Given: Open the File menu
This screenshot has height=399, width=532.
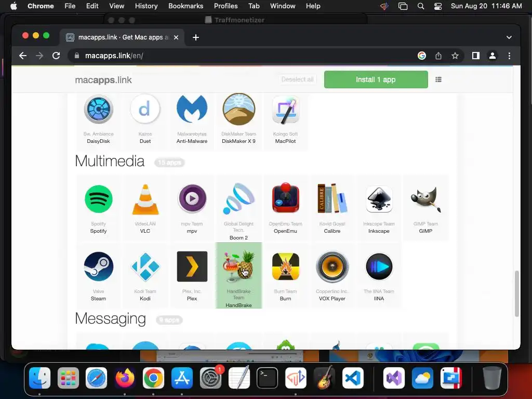Looking at the screenshot, I should pos(70,6).
